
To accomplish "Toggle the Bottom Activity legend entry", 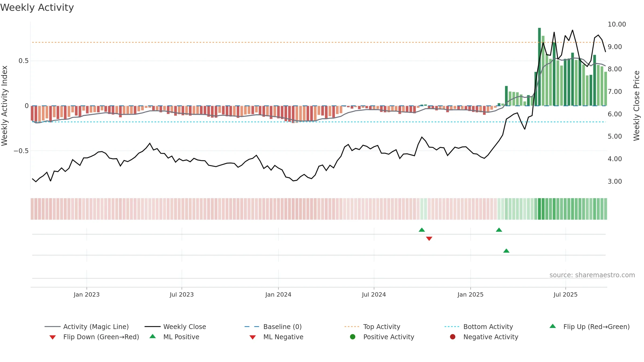I will 479,327.
